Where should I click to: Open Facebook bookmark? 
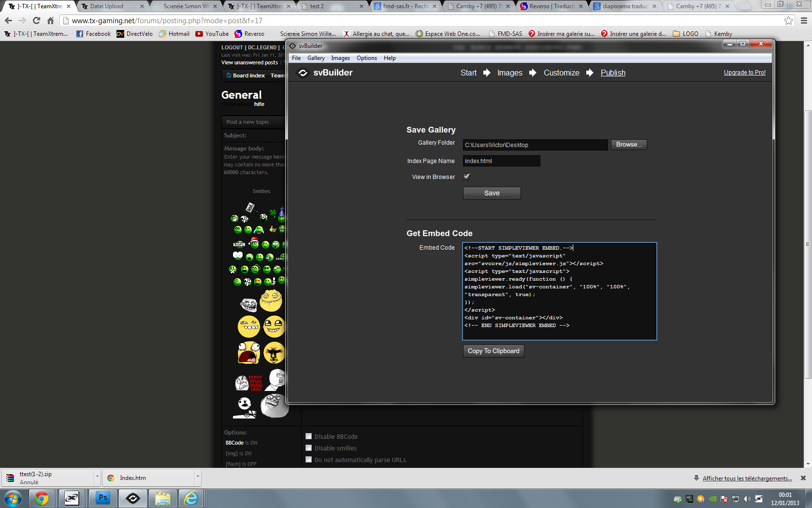point(93,34)
